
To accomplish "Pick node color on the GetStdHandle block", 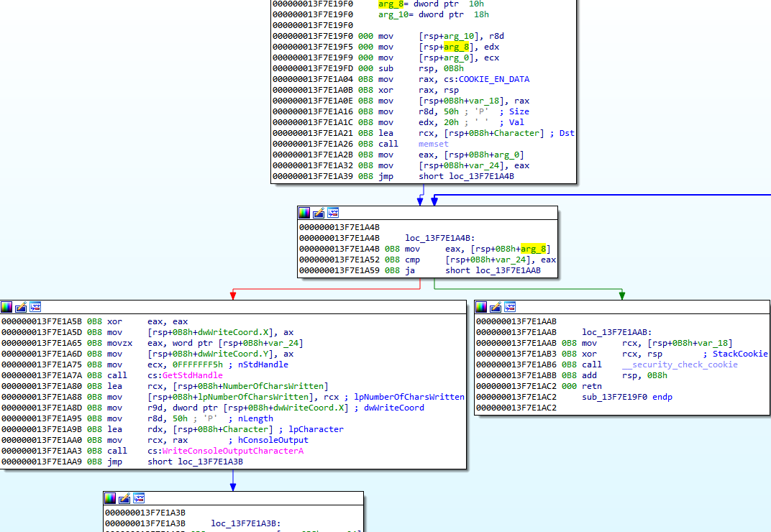I will (x=6, y=307).
